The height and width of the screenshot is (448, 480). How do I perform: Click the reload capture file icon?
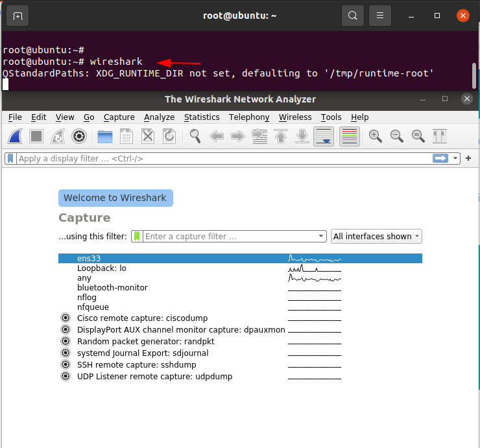click(x=169, y=136)
